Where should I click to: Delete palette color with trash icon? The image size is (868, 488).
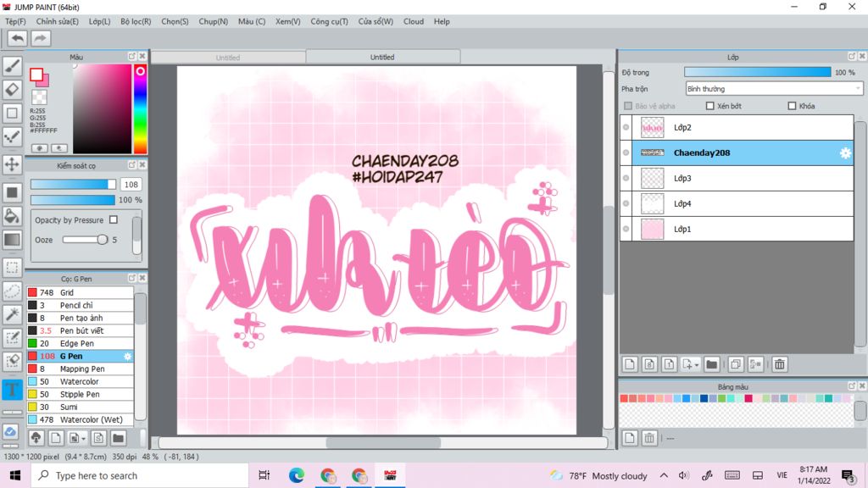pyautogui.click(x=649, y=438)
